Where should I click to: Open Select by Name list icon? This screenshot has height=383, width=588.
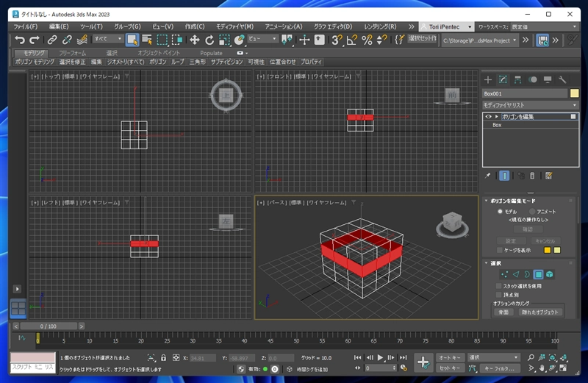pos(147,40)
